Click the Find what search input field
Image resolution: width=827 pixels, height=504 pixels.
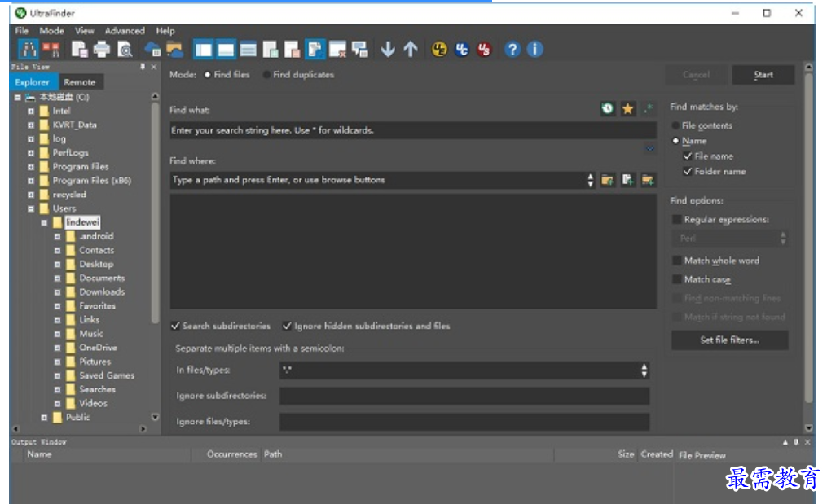point(413,130)
